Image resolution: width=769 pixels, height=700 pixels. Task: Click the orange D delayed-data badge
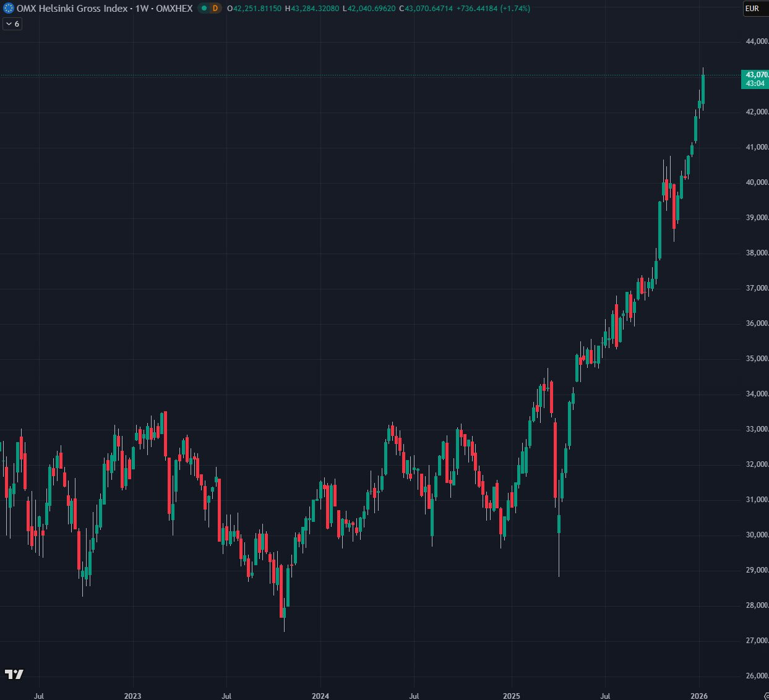click(x=215, y=9)
